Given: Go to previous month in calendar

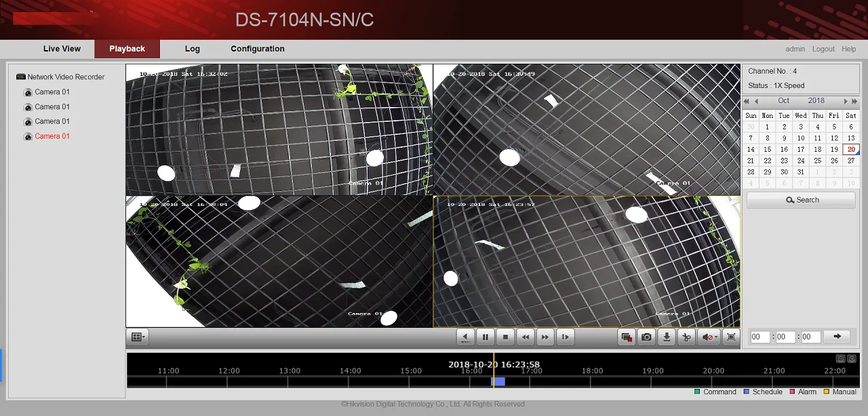Looking at the screenshot, I should pyautogui.click(x=756, y=102).
